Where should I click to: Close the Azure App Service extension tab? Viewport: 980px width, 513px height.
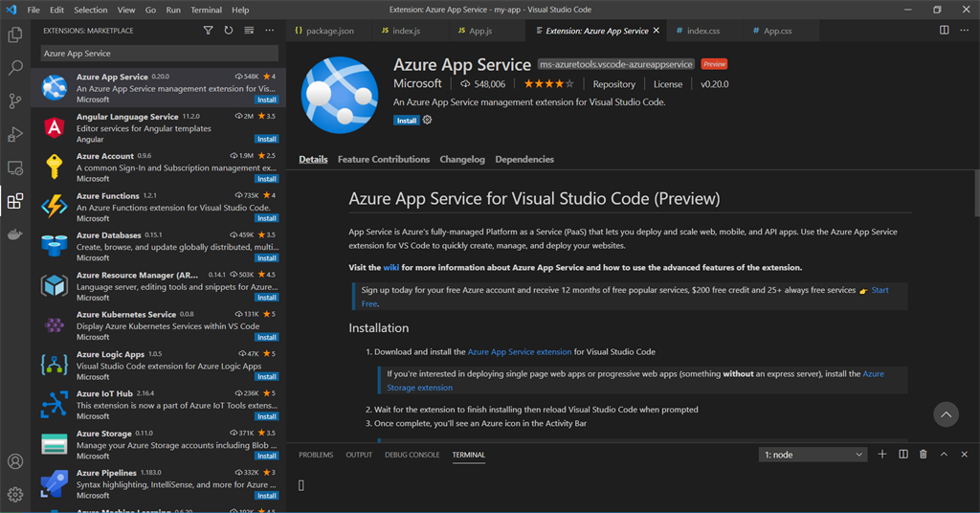[657, 31]
